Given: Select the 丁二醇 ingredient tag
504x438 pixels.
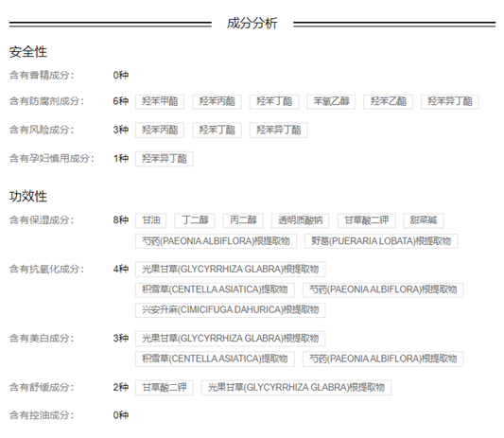Looking at the screenshot, I should coord(195,220).
